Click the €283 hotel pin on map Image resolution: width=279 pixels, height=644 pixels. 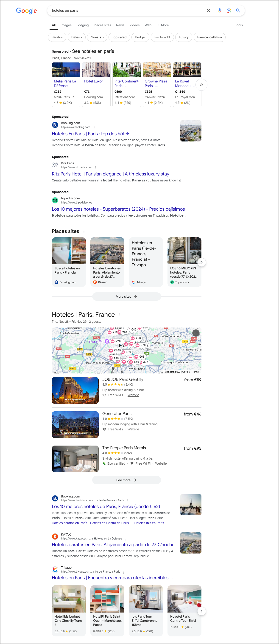[117, 341]
